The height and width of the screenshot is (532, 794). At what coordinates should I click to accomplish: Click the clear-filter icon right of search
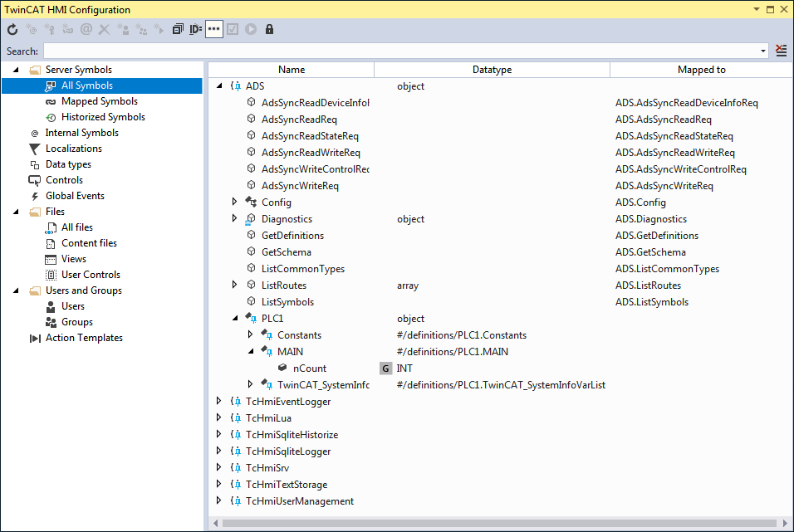[x=782, y=51]
